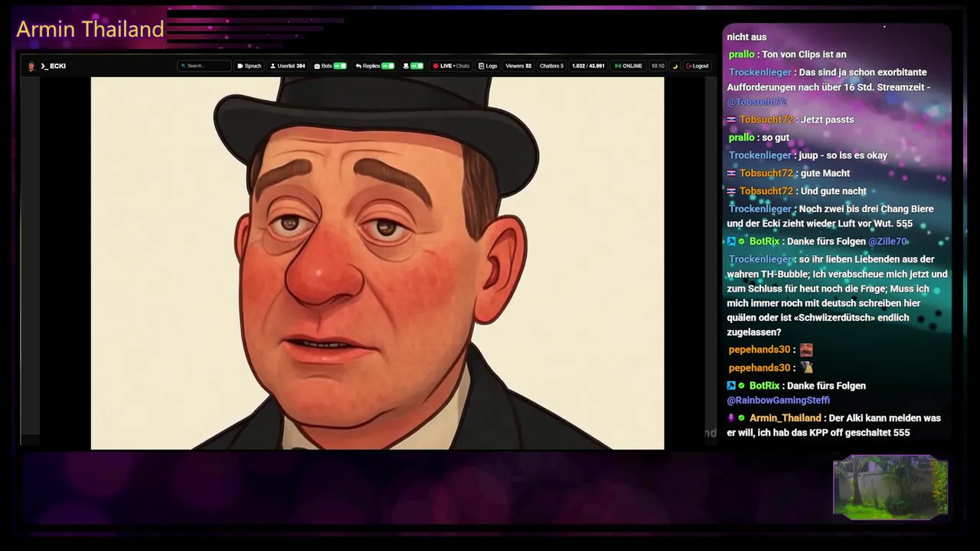
Task: Click the LIVE Chats button
Action: (x=451, y=66)
